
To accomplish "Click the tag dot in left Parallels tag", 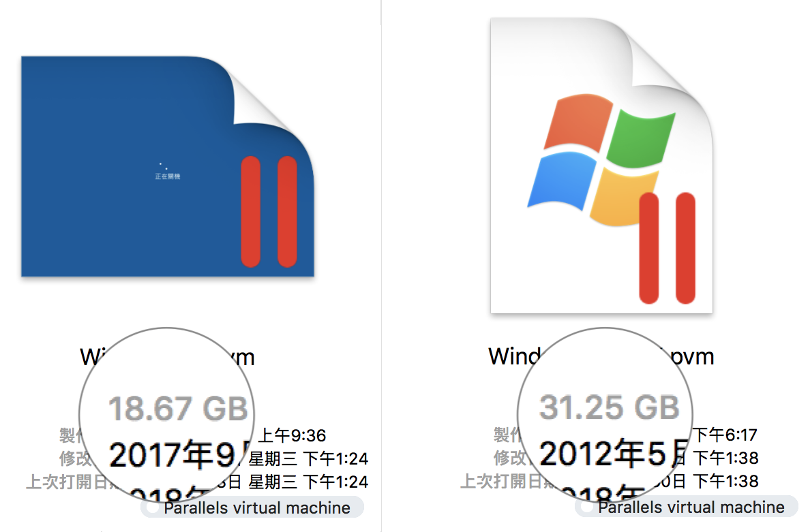I will pos(153,507).
